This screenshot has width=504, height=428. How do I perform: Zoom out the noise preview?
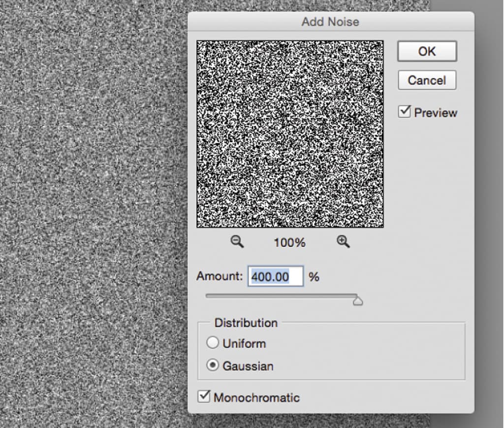(x=237, y=241)
